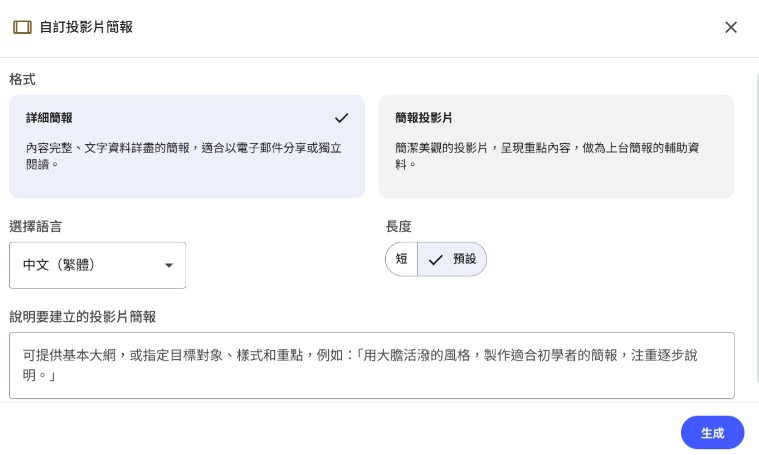This screenshot has height=455, width=759.
Task: Click the 說明要建立的投影片簡報 label
Action: pos(82,317)
